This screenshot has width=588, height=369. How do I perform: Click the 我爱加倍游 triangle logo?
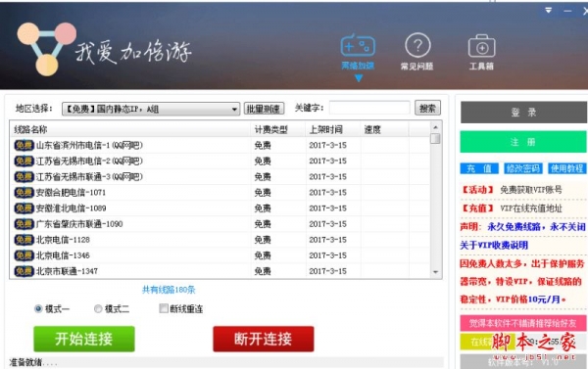[x=47, y=49]
